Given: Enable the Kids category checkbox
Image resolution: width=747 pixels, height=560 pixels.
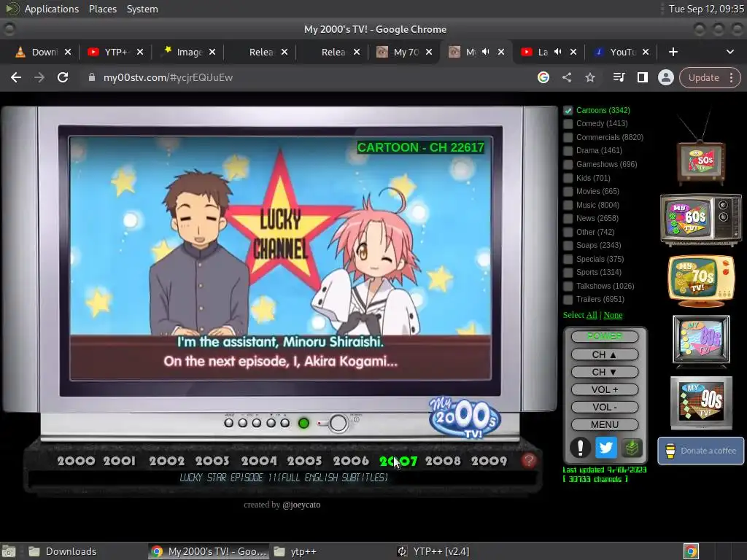Looking at the screenshot, I should click(x=568, y=178).
